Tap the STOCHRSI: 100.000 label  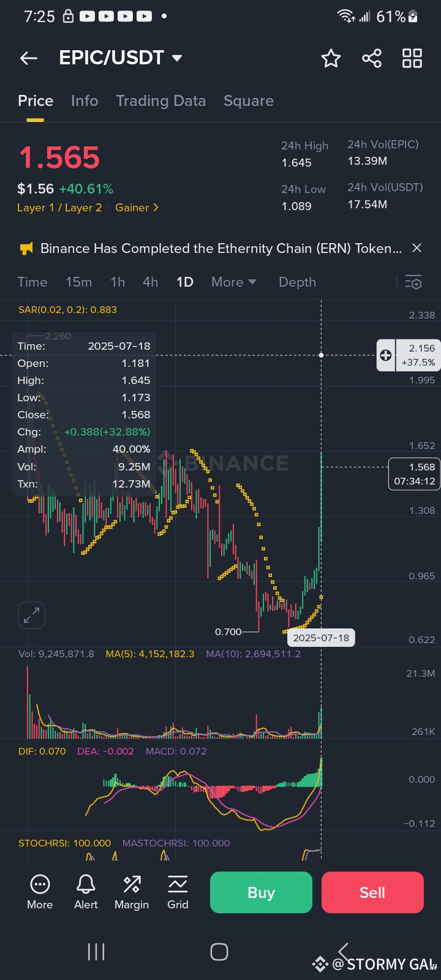tap(64, 843)
